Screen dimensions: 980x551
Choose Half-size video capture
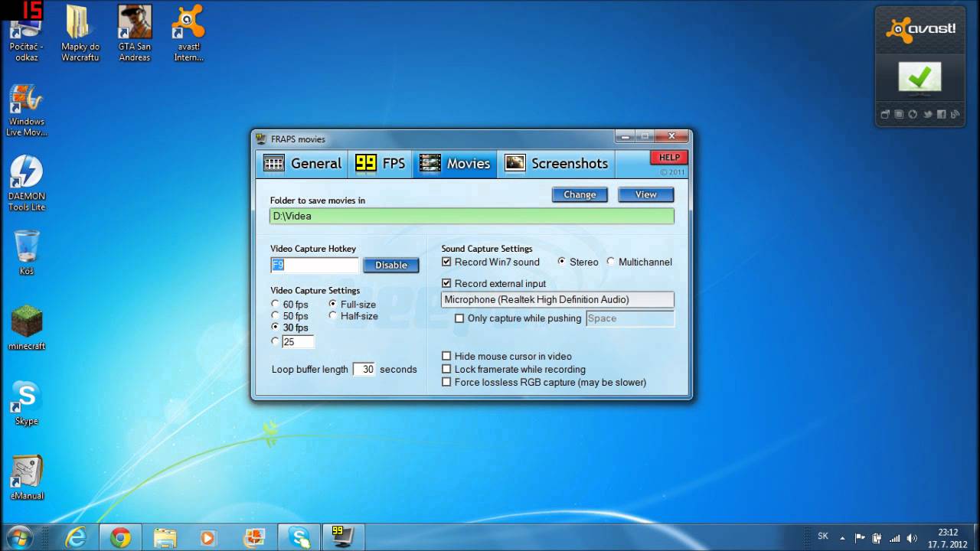tap(353, 316)
